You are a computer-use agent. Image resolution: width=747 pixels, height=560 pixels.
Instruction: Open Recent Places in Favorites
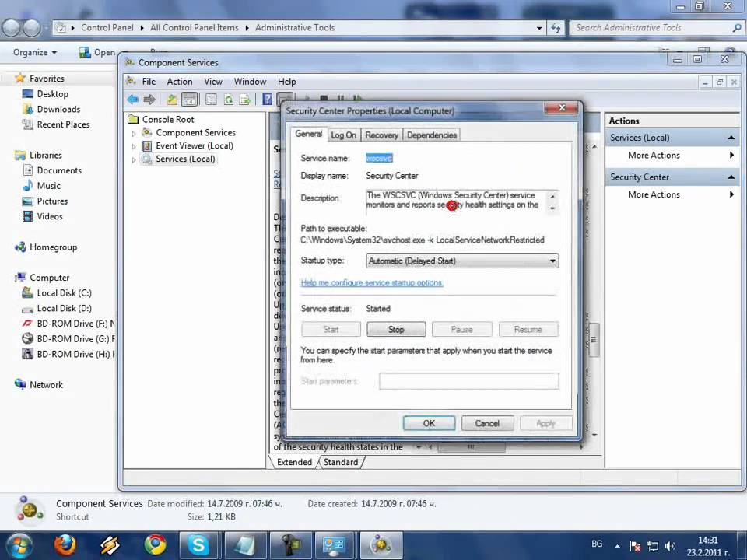click(x=56, y=124)
